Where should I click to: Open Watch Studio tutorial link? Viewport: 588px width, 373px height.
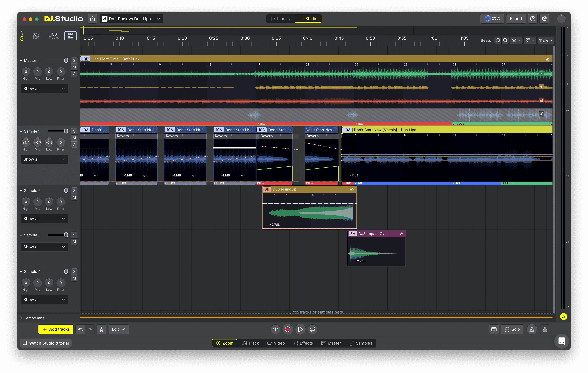pos(46,343)
